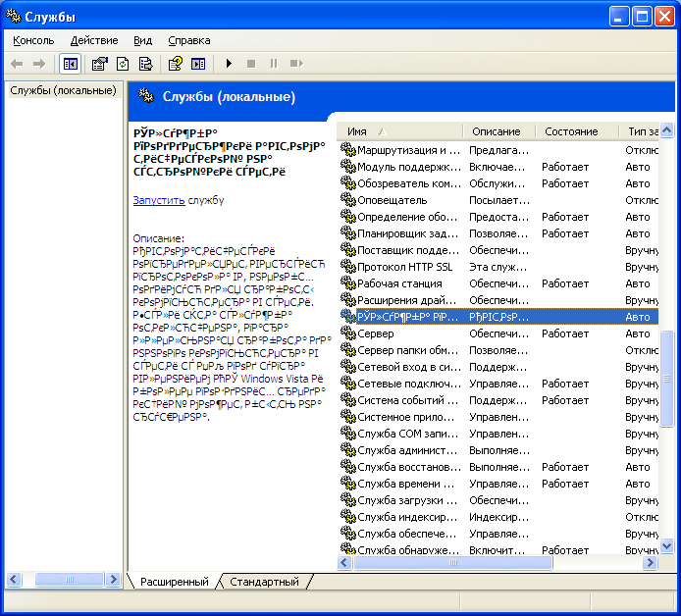Click the tree pane horizontal scrollbar thumb

pos(69,579)
